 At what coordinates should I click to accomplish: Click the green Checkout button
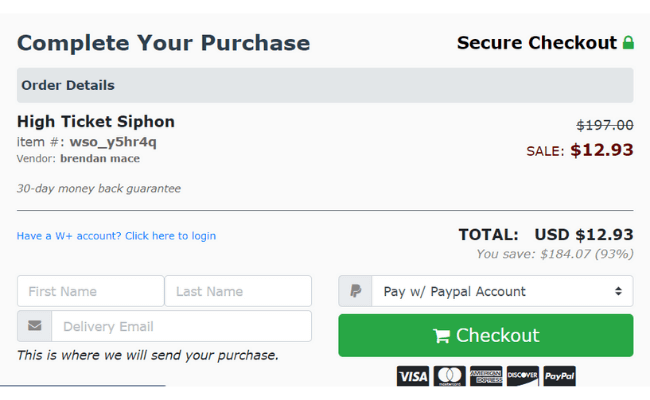485,335
